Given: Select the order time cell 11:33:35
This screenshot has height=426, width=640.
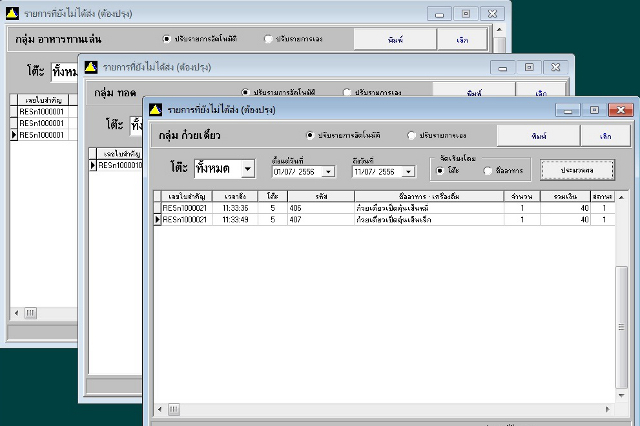Looking at the screenshot, I should click(x=235, y=208).
